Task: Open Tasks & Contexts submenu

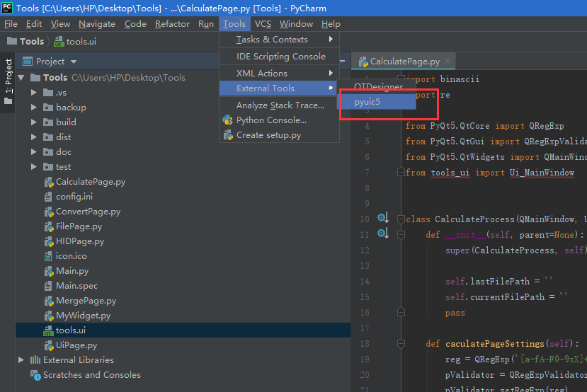Action: [279, 40]
